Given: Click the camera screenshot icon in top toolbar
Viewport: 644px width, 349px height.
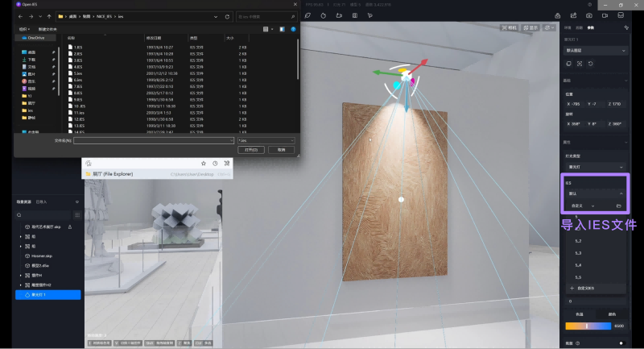Looking at the screenshot, I should pos(589,15).
